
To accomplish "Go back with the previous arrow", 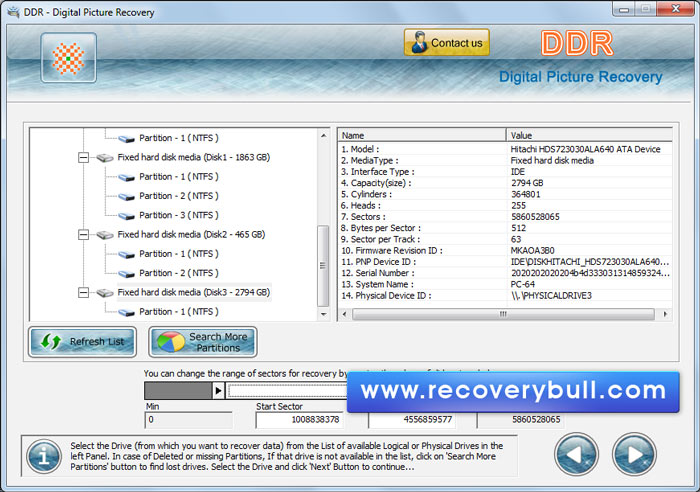I will point(576,454).
